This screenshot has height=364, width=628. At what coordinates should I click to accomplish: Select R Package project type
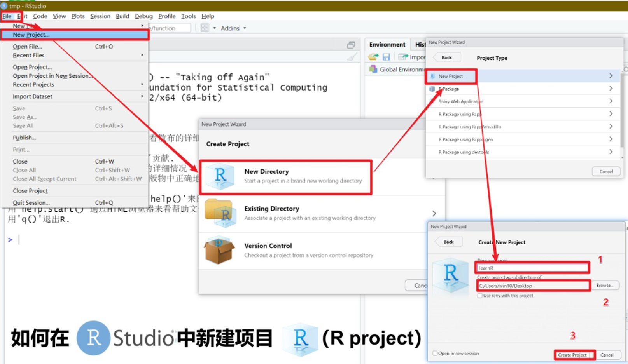coord(523,89)
